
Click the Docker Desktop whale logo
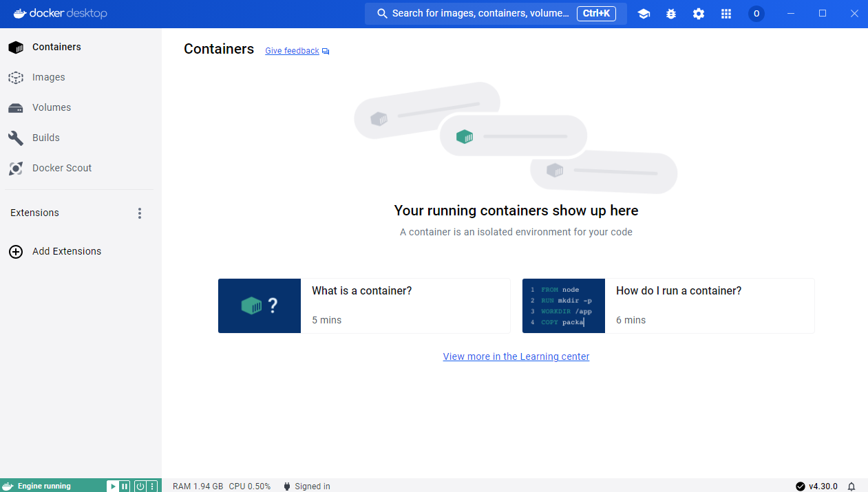[x=19, y=13]
